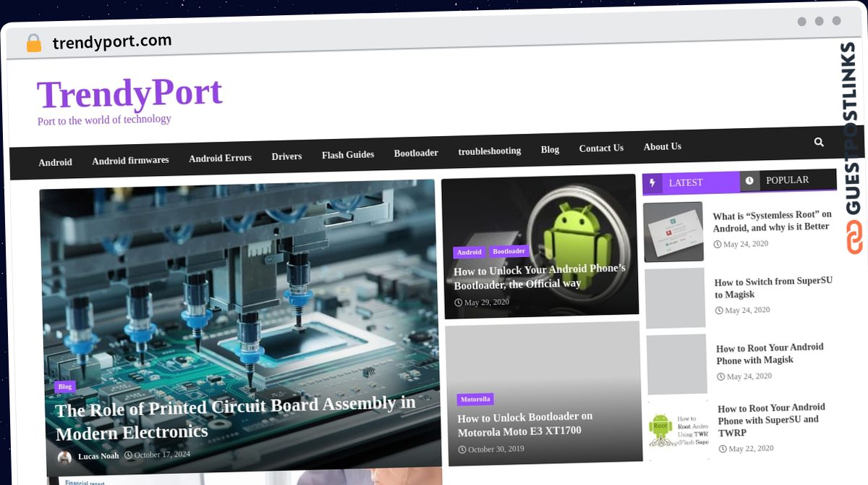This screenshot has width=868, height=485.
Task: Click the lightning bolt icon on Latest tab
Action: pyautogui.click(x=652, y=183)
